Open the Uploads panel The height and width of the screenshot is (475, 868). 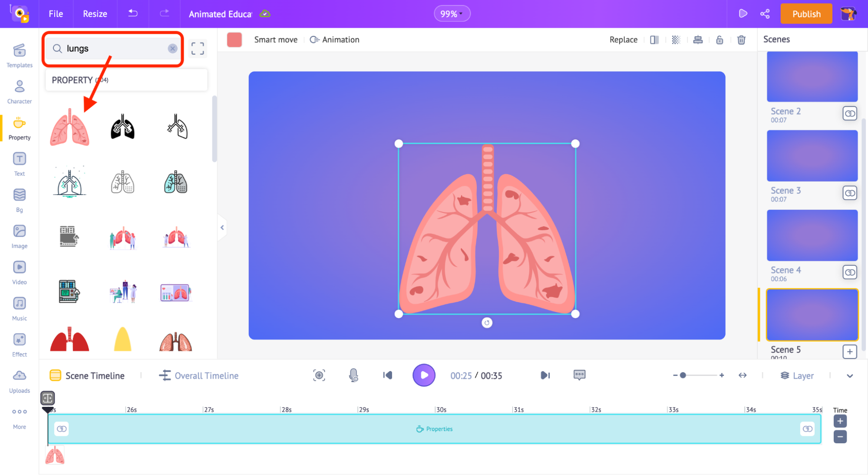coord(20,381)
